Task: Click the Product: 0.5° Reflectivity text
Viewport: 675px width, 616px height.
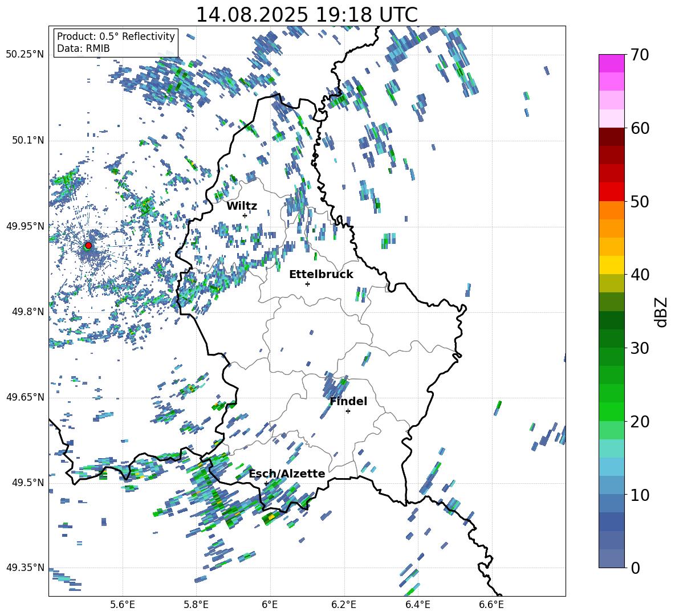Action: click(x=116, y=36)
